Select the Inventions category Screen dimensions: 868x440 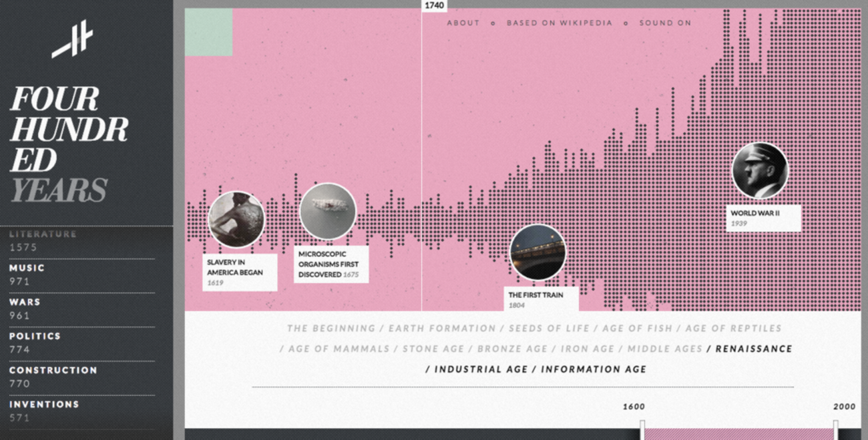point(82,411)
